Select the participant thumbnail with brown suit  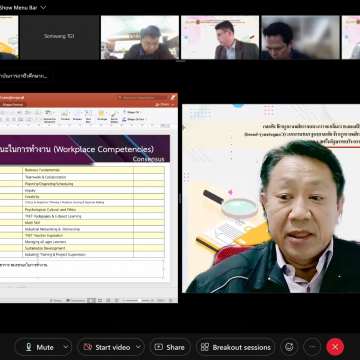(x=220, y=37)
